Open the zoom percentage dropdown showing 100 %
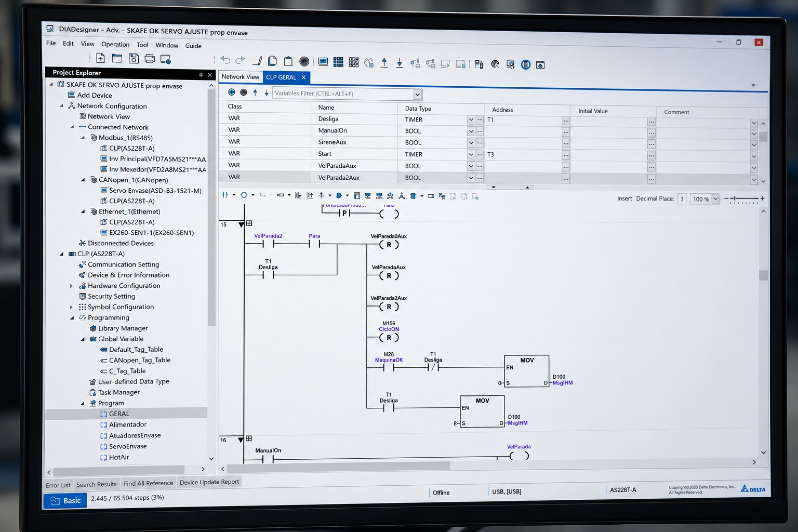Image resolution: width=798 pixels, height=532 pixels. click(715, 199)
